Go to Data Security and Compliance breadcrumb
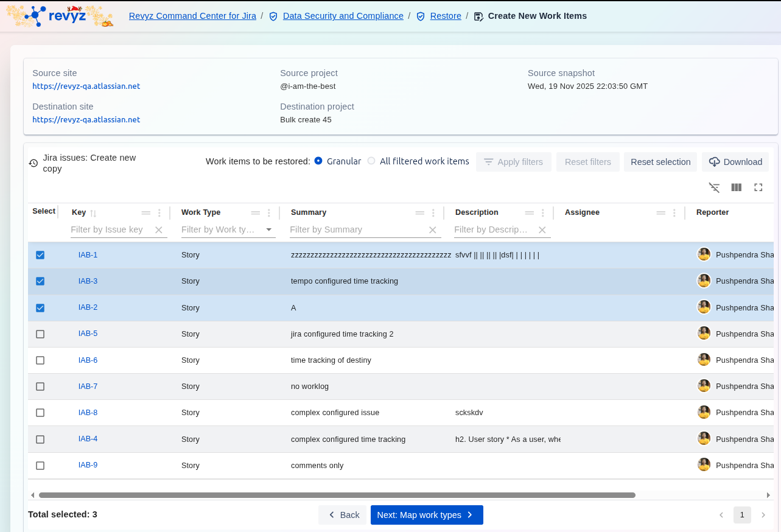This screenshot has height=532, width=781. (x=343, y=16)
